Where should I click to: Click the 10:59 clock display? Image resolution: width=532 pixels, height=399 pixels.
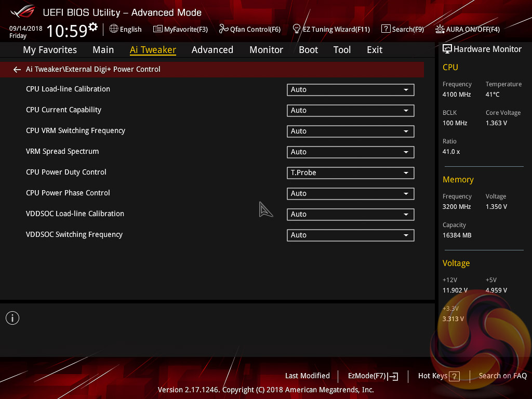point(67,31)
